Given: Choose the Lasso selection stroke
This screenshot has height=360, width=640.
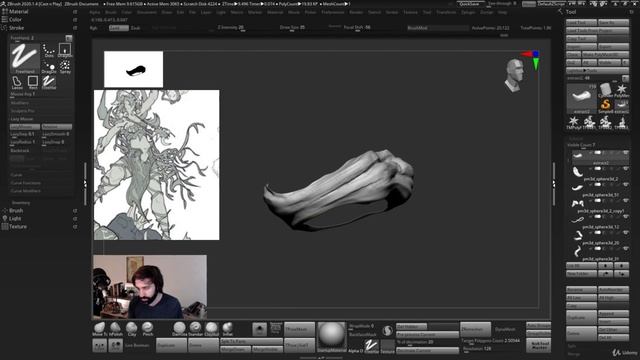Looking at the screenshot, I should point(17,82).
